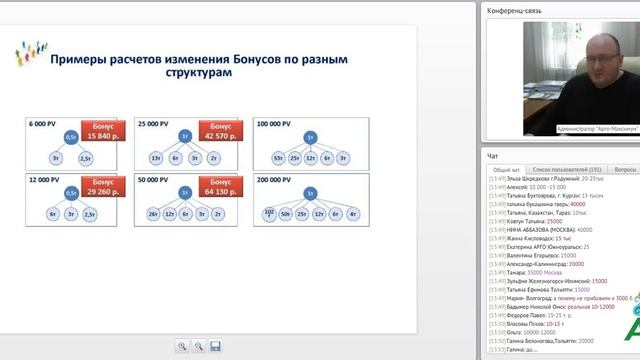Select the chat message from 'Валентина Егорьевск: 15000'
Screen dimensions: 640x360
532,256
